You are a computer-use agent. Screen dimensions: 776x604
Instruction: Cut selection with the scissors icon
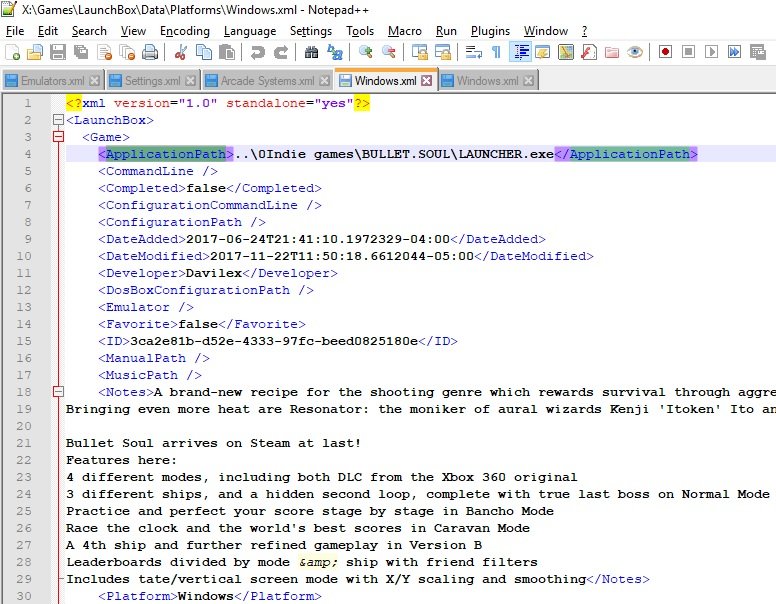(181, 52)
